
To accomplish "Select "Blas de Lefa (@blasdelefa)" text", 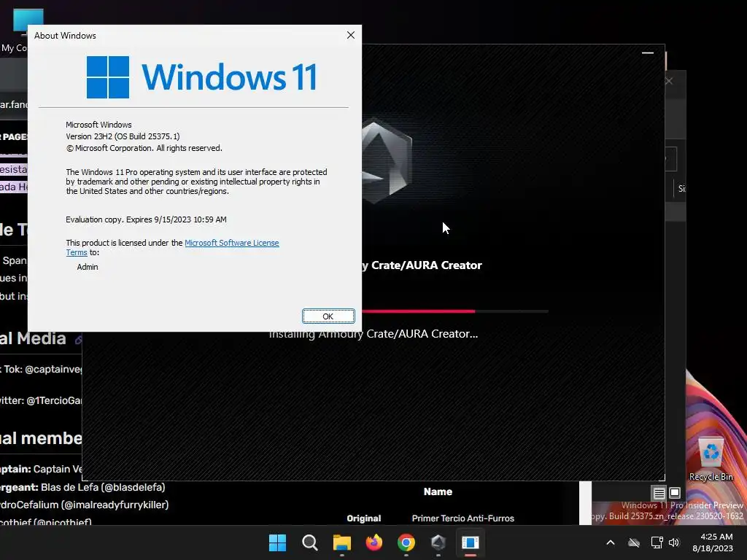I will tap(103, 487).
